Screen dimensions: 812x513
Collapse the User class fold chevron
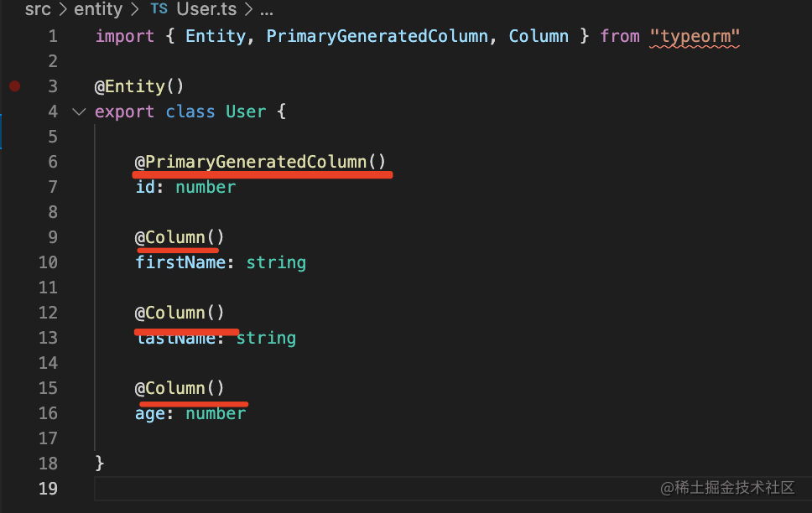coord(79,111)
